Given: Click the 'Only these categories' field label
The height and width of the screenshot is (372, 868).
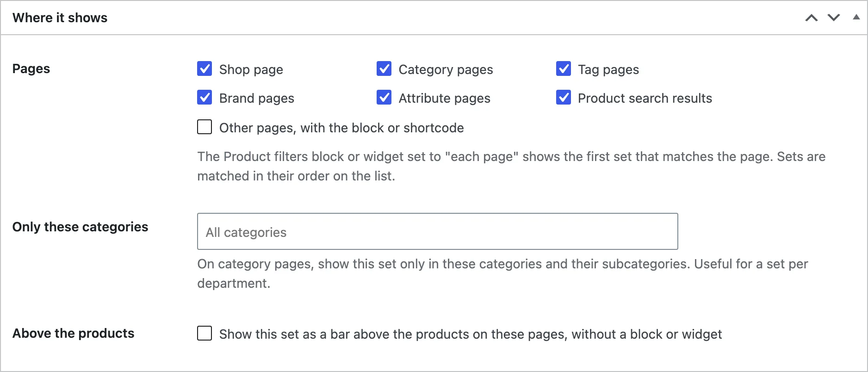Looking at the screenshot, I should (81, 227).
